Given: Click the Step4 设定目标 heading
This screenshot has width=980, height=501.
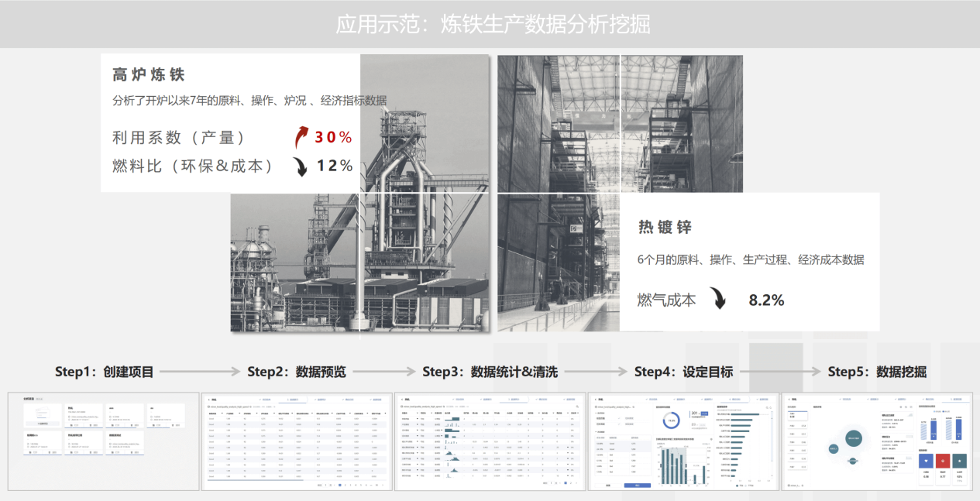Looking at the screenshot, I should (x=683, y=372).
